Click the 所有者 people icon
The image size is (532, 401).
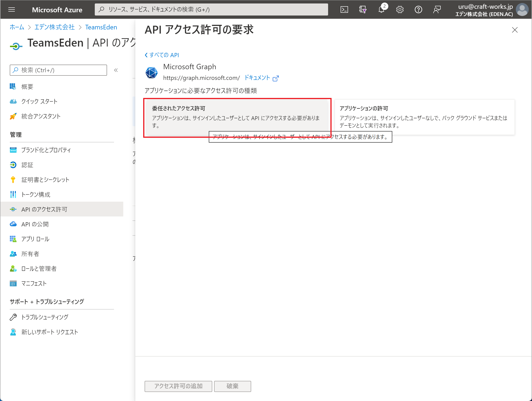click(13, 254)
